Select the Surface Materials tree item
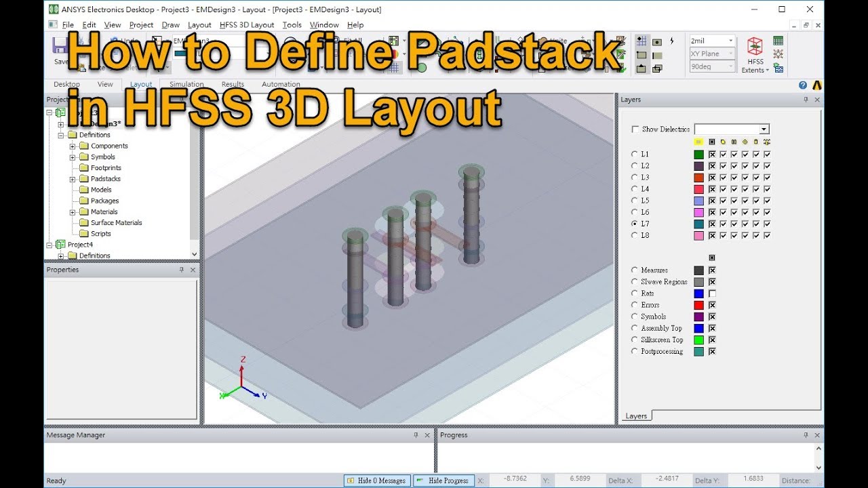 pos(117,223)
